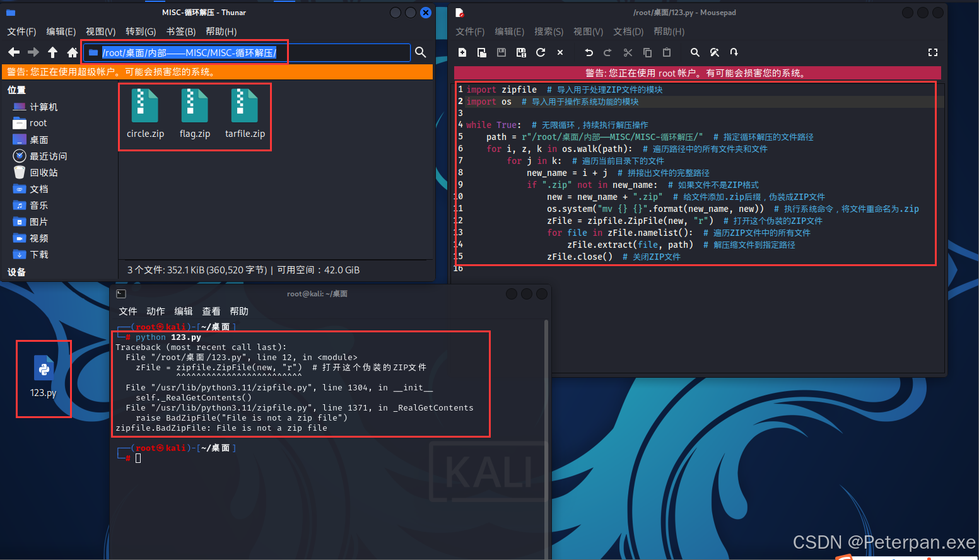The width and height of the screenshot is (979, 560).
Task: Copy selection in Mousepad toolbar
Action: click(647, 52)
